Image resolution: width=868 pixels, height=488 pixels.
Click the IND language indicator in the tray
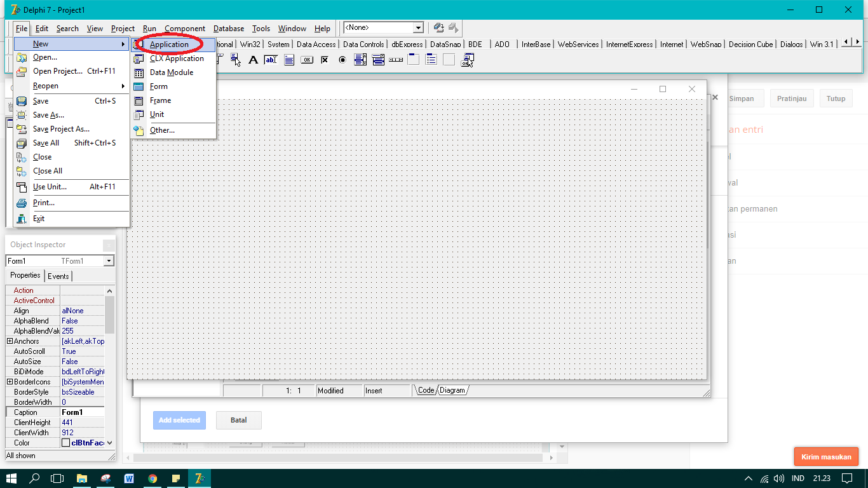[x=798, y=478]
